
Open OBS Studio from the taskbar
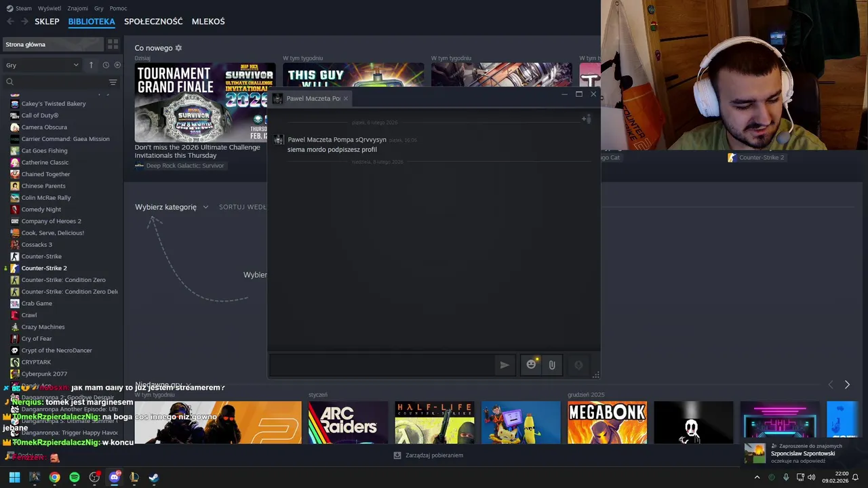94,477
